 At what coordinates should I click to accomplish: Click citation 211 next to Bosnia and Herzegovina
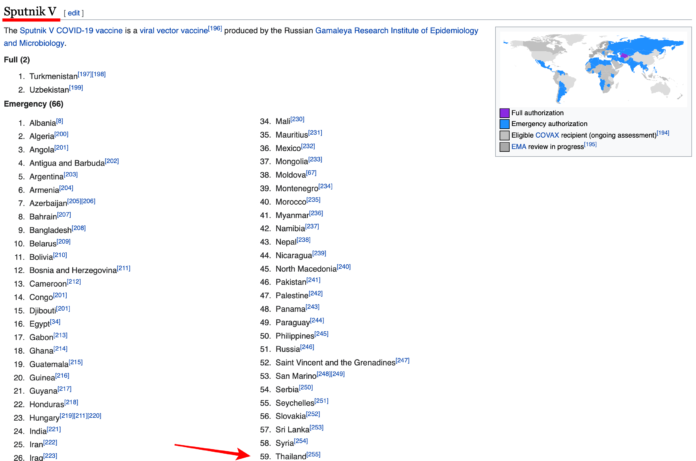[x=123, y=268]
